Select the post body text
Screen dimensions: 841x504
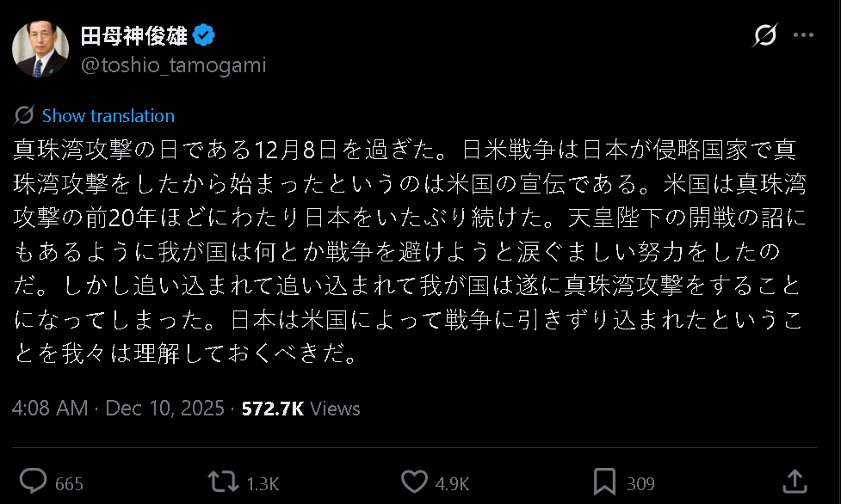pyautogui.click(x=413, y=249)
